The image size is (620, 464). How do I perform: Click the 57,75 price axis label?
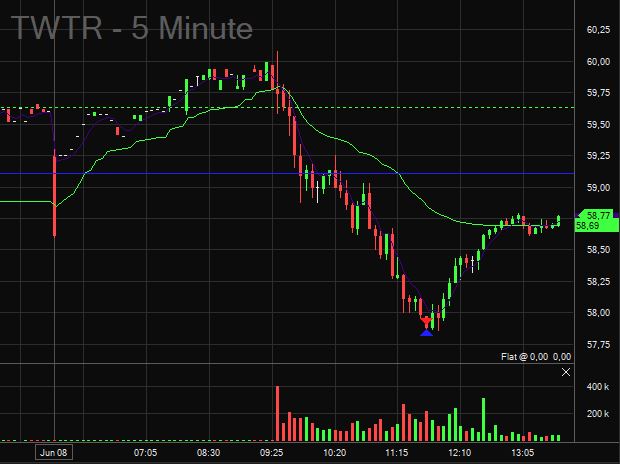[x=598, y=345]
